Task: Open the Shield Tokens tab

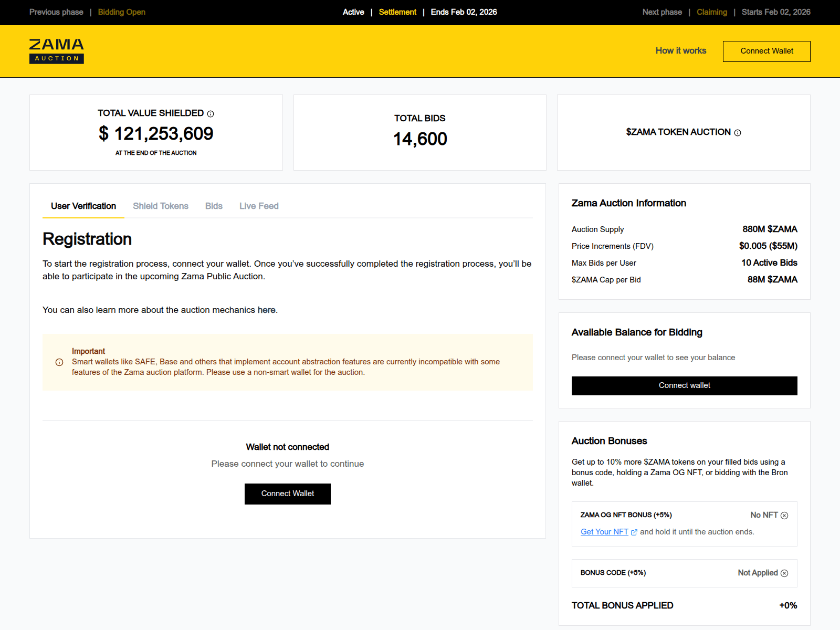Action: click(161, 206)
